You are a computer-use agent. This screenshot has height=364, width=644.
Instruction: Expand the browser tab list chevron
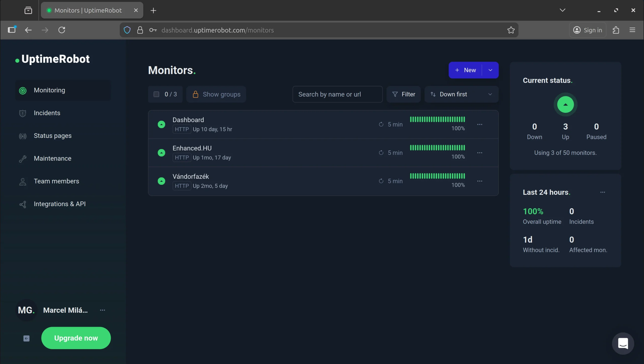coord(562,10)
